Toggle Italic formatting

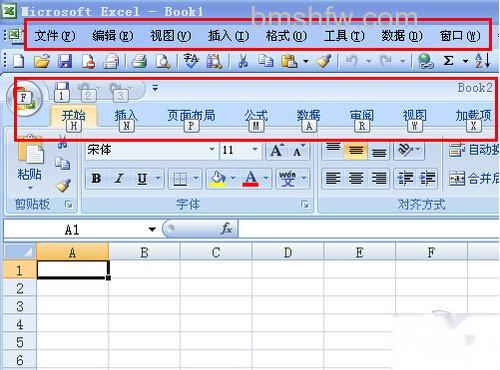click(119, 179)
